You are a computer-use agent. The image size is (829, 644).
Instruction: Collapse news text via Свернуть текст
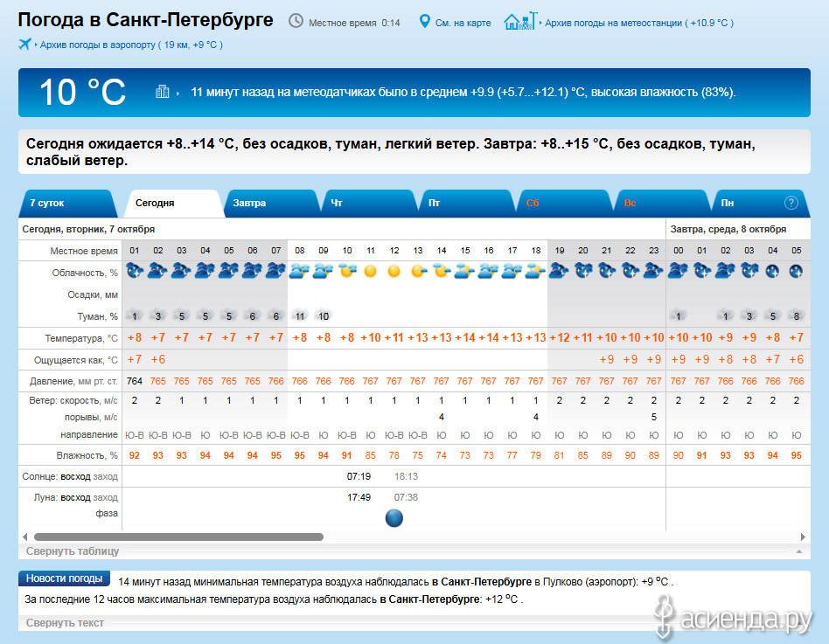65,623
